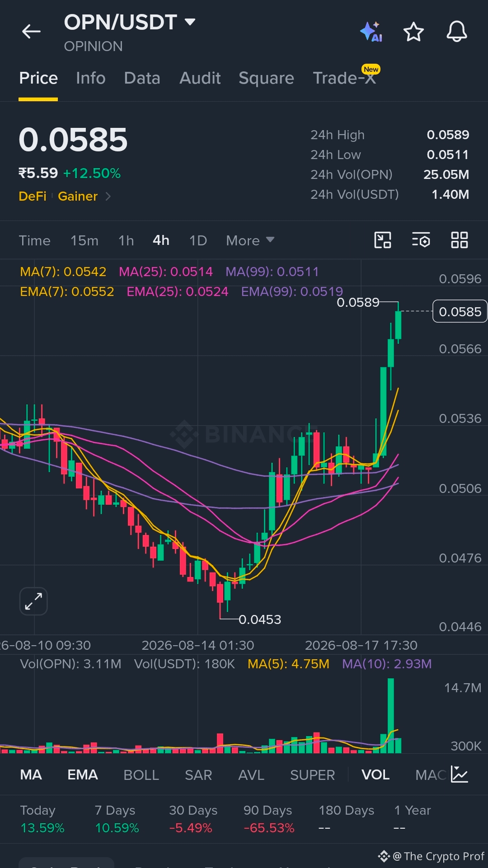
Task: Tap the large 0.0585 last price
Action: pos(73,140)
